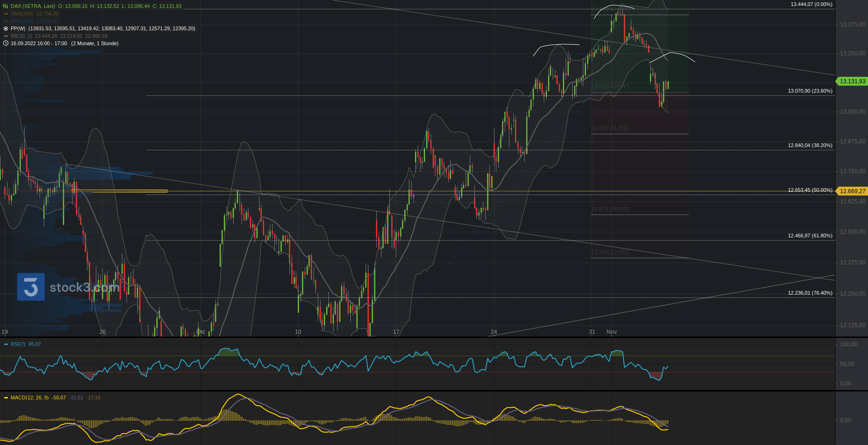Click the 12.236,01 (76.40%) Fibonacci label

[x=810, y=293]
